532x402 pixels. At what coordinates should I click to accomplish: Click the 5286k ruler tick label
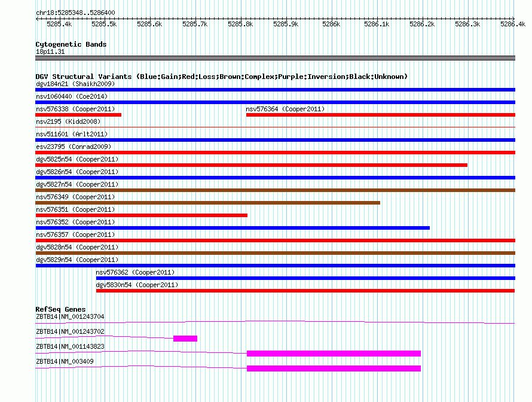pos(331,24)
